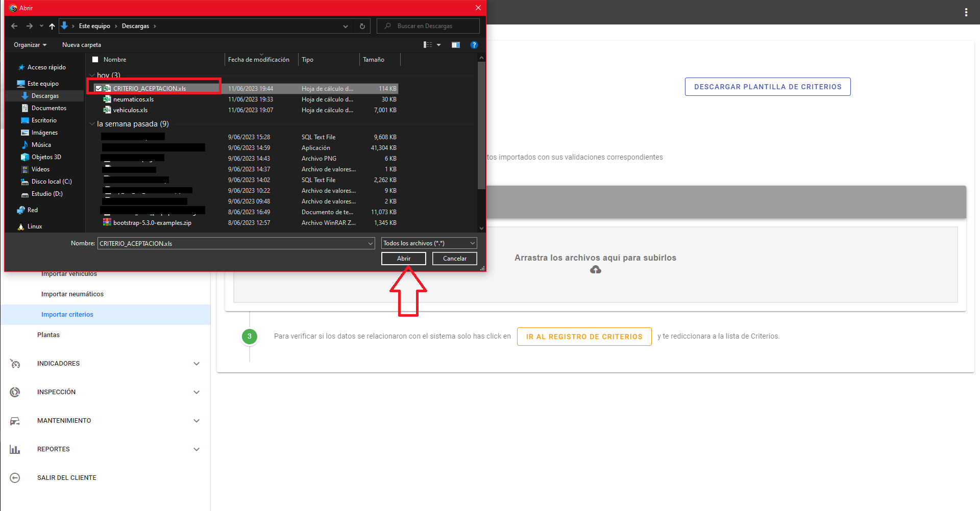Click the file list vertical scrollbar
The image size is (980, 511).
[x=481, y=127]
